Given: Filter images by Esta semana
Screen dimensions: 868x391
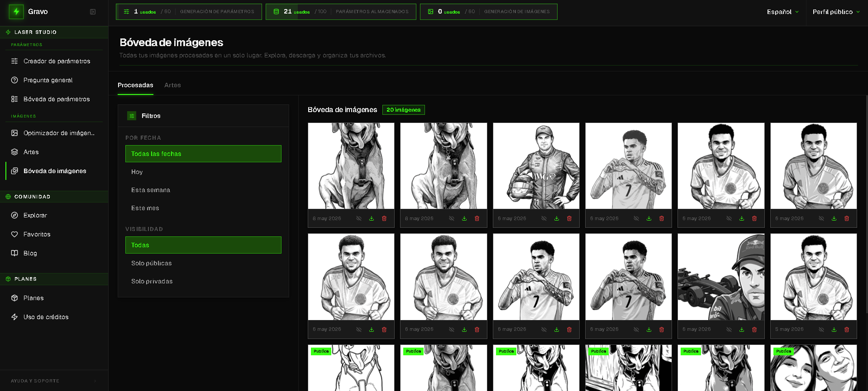Looking at the screenshot, I should 203,190.
